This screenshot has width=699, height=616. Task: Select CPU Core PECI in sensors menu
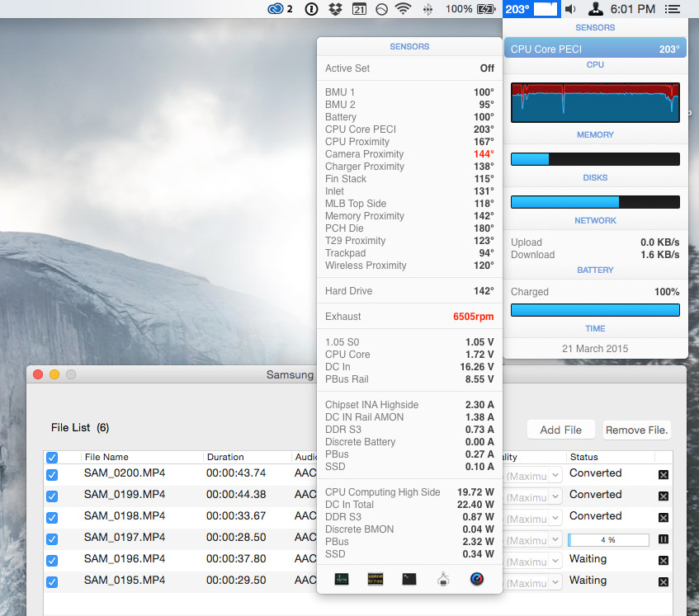594,49
